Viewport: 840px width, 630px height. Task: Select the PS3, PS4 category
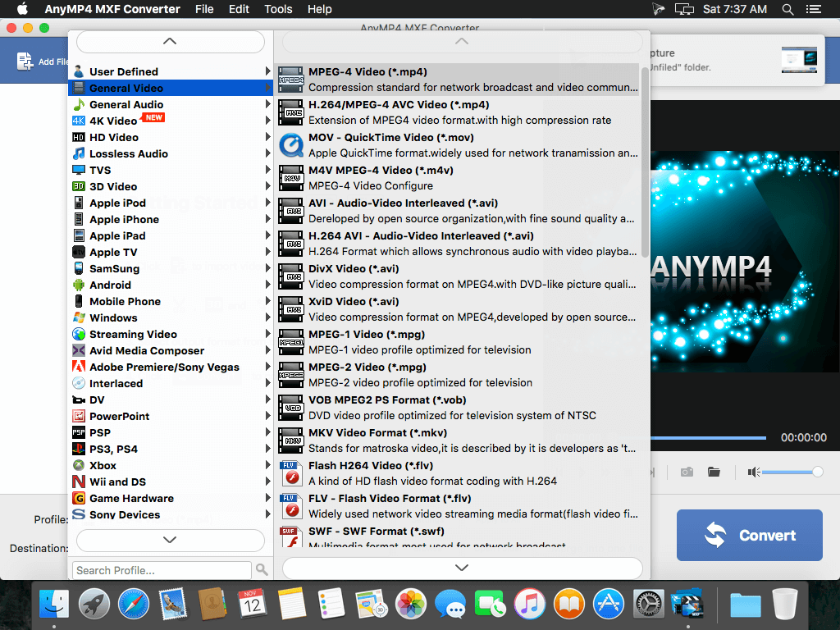click(171, 449)
